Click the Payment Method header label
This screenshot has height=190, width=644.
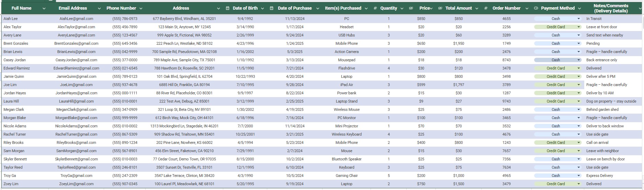557,8
